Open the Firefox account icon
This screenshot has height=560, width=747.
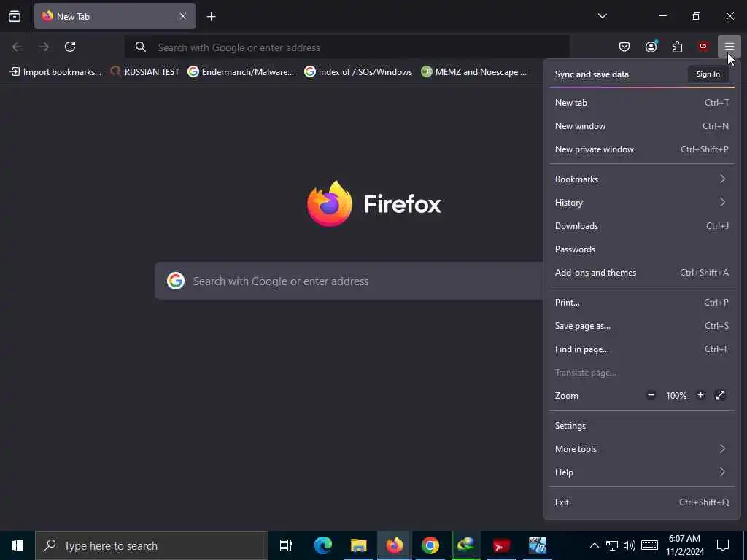click(651, 47)
